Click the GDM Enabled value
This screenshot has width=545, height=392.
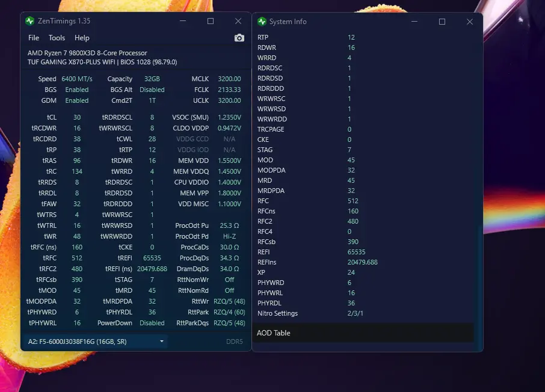77,100
